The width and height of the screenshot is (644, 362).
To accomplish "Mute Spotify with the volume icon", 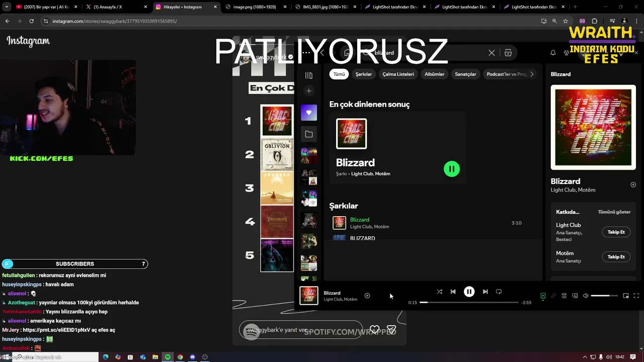I will tap(586, 296).
